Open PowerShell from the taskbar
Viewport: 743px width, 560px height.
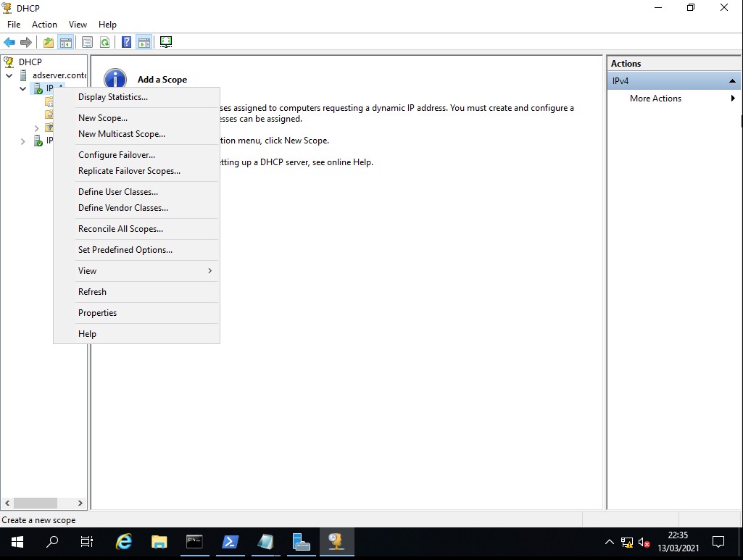coord(230,542)
